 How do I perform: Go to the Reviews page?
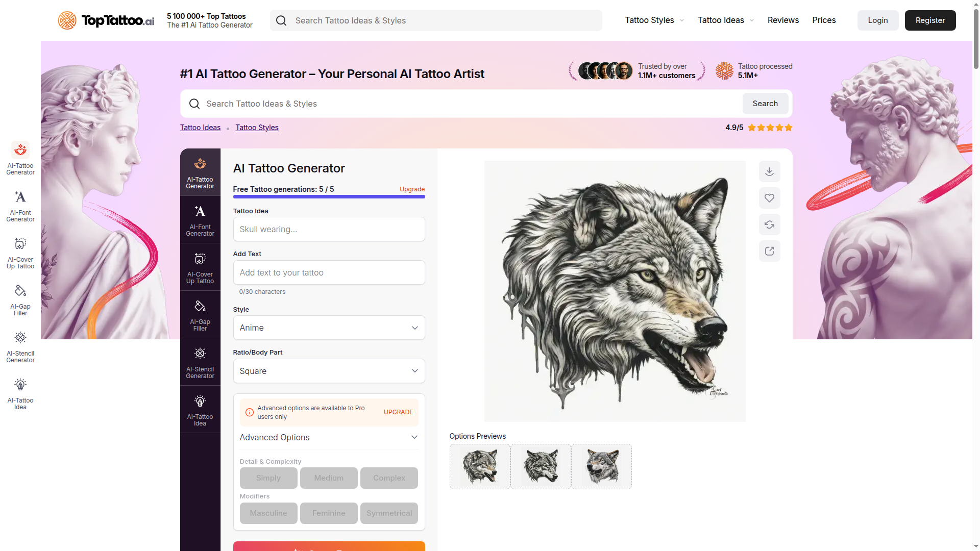(783, 20)
